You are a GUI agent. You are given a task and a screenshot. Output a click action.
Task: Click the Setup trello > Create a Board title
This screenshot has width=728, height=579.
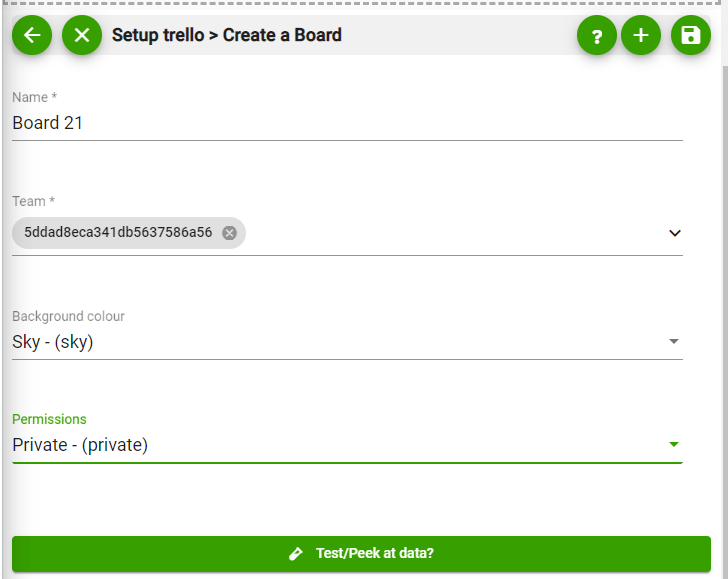click(227, 35)
